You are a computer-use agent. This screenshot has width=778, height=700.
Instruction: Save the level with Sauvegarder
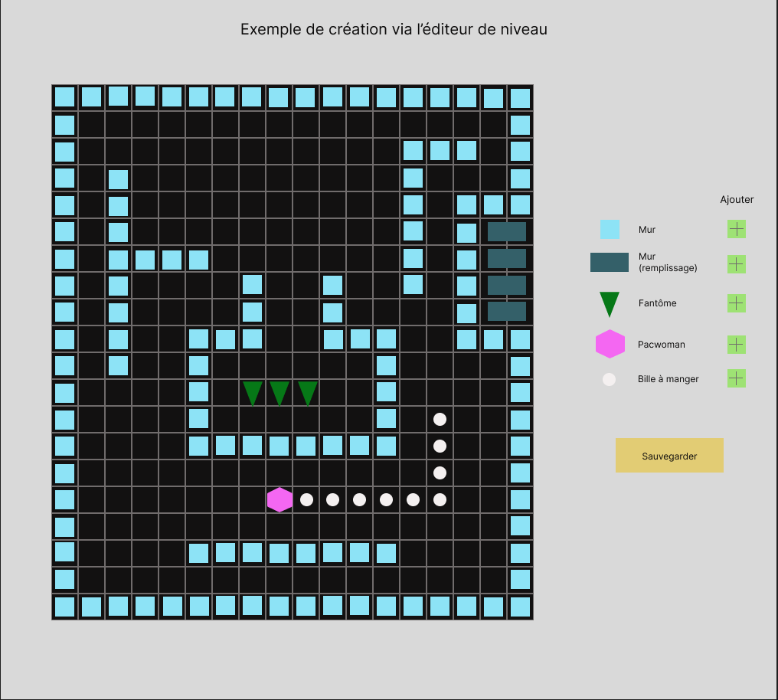point(669,456)
